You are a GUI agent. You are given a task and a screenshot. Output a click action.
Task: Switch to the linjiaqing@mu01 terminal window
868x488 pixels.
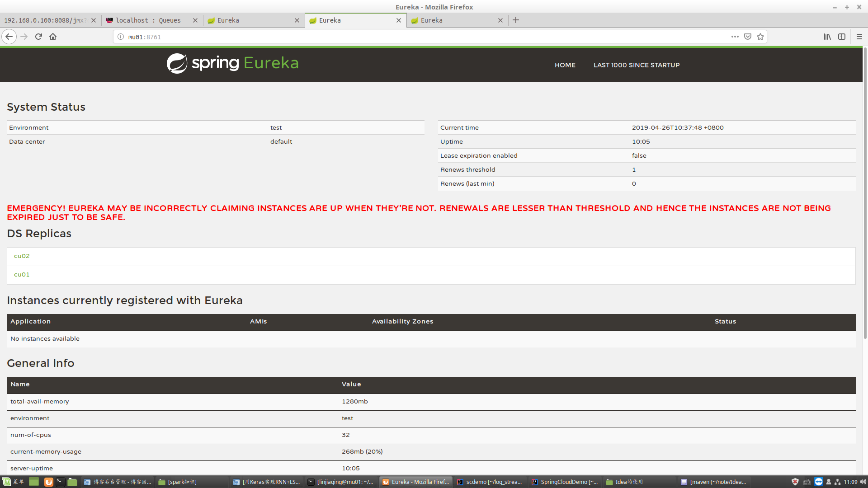click(341, 482)
